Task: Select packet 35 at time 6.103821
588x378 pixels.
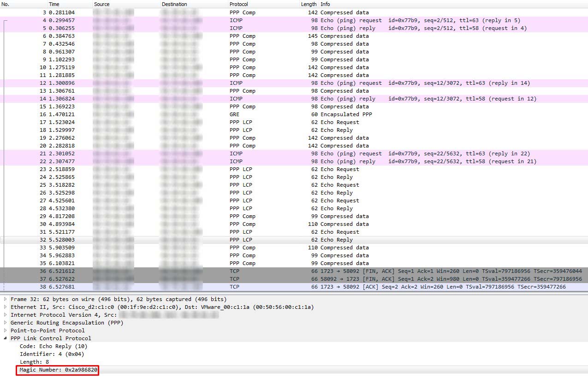Action: (x=294, y=263)
